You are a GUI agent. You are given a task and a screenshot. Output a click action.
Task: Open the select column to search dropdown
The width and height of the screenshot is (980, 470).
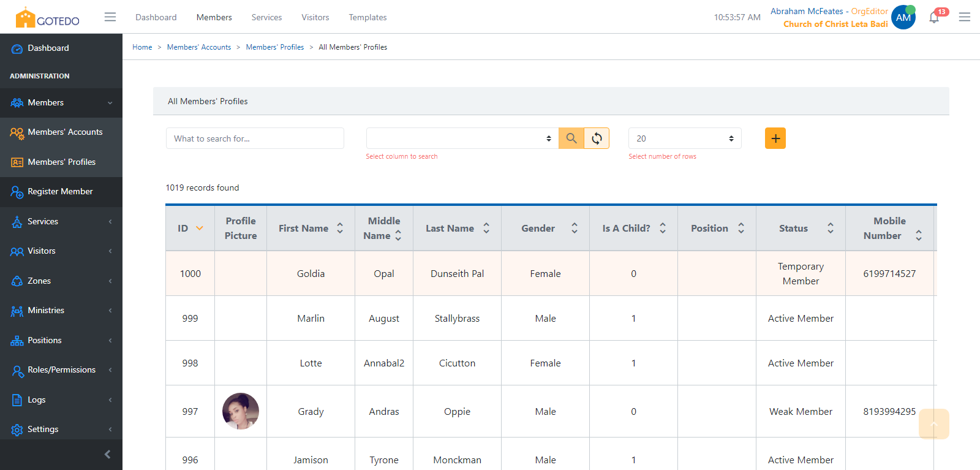point(462,138)
